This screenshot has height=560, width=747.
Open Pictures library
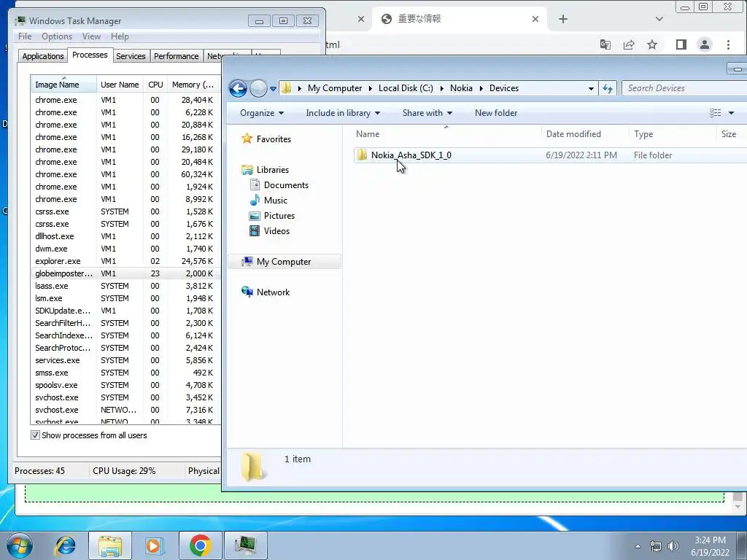[279, 216]
